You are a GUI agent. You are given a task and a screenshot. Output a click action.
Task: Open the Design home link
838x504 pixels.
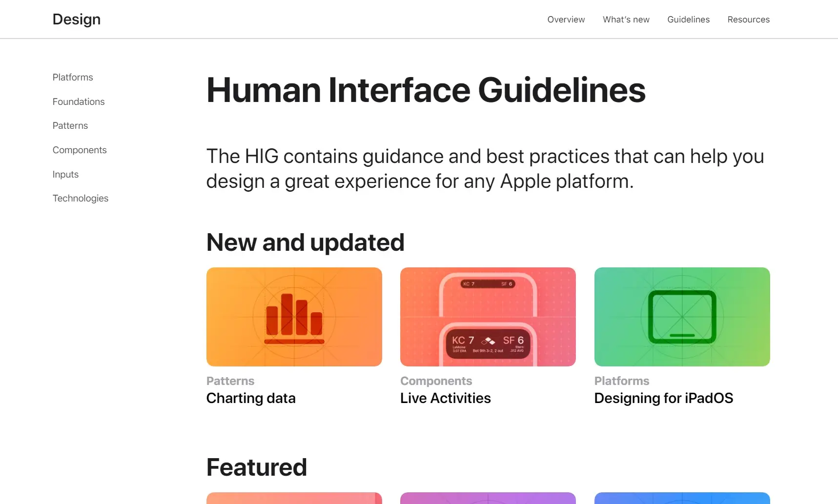pos(77,19)
